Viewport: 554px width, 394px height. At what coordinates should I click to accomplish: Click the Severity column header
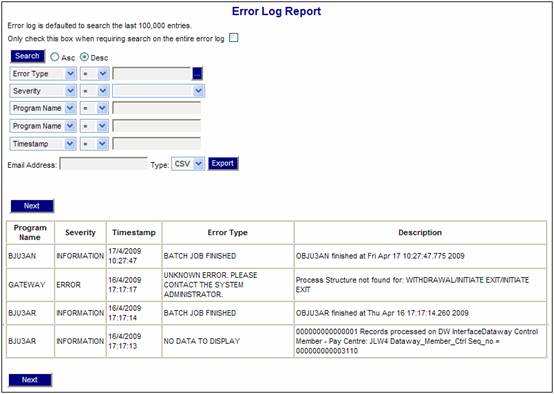click(81, 233)
